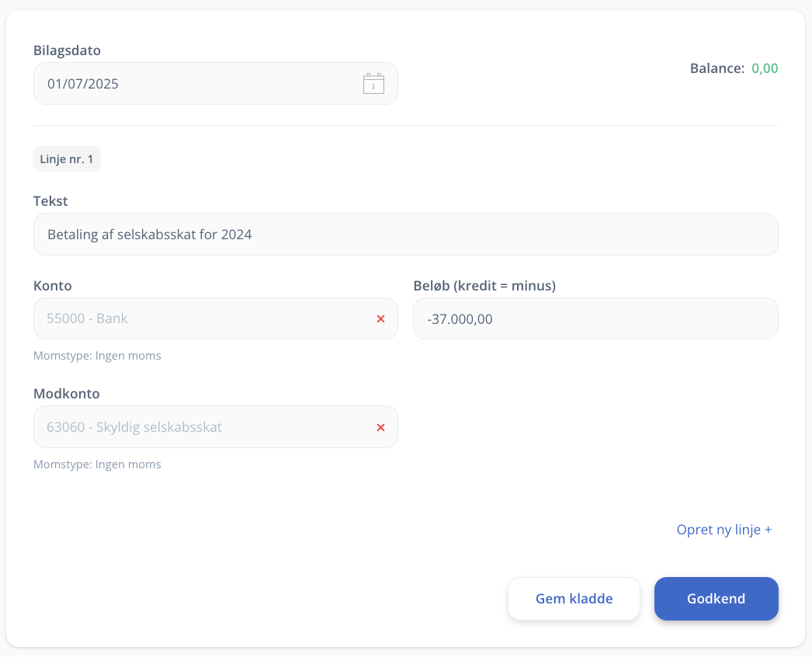Click the Momstype text below Konto
Viewport: 812px width, 657px height.
(97, 356)
